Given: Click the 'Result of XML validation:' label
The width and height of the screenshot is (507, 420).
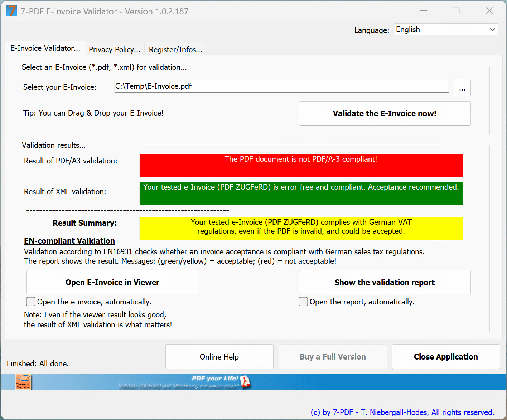Looking at the screenshot, I should click(x=65, y=192).
